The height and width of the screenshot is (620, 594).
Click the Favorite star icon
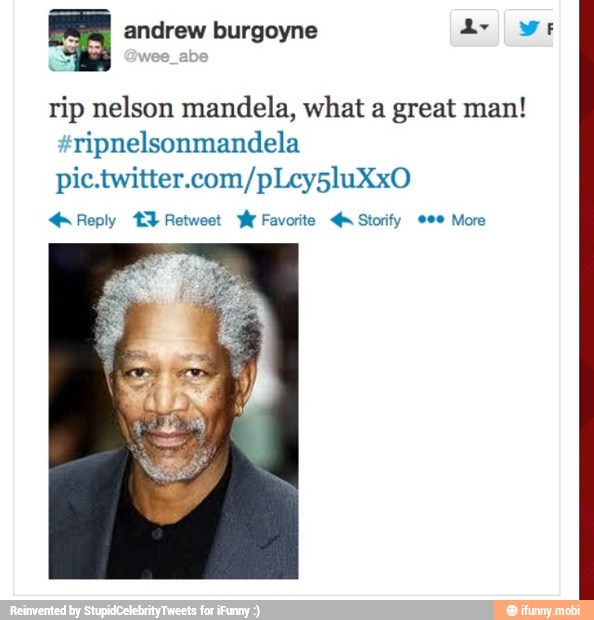coord(246,219)
